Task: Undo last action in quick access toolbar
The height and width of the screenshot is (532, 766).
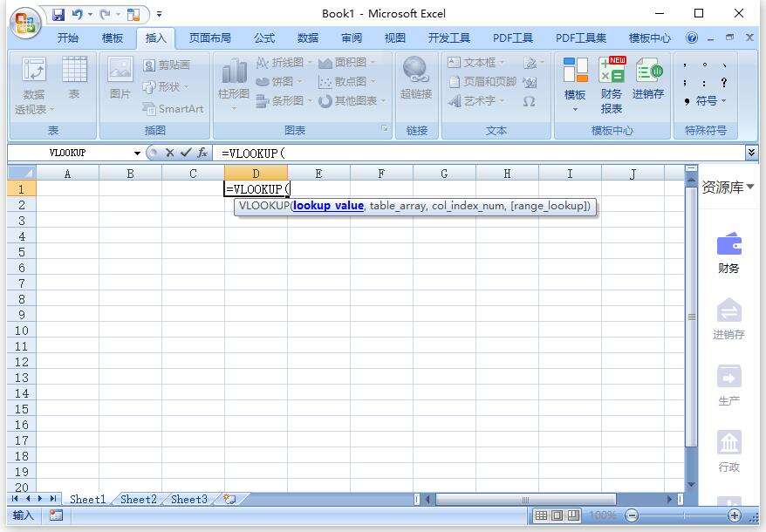Action: pyautogui.click(x=77, y=15)
